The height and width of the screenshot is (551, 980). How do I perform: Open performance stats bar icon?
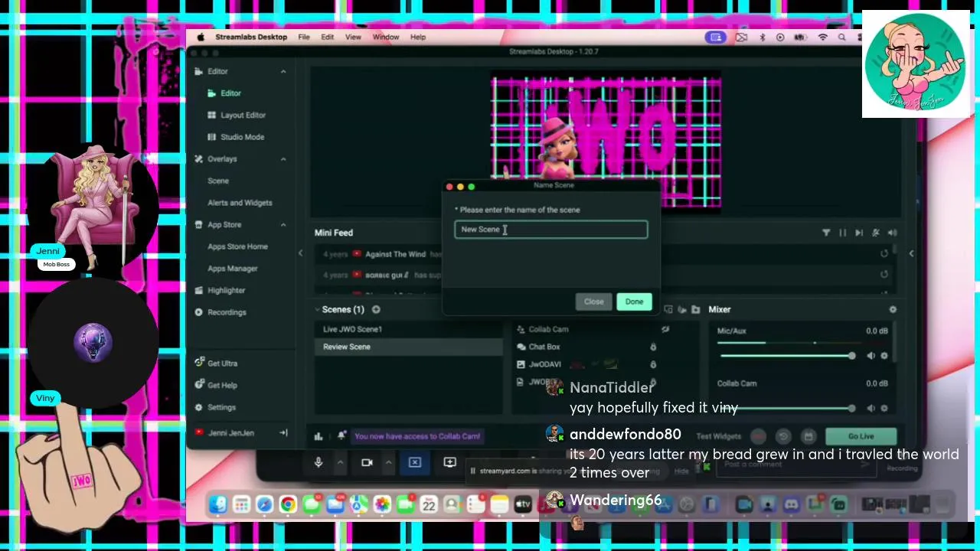(318, 436)
